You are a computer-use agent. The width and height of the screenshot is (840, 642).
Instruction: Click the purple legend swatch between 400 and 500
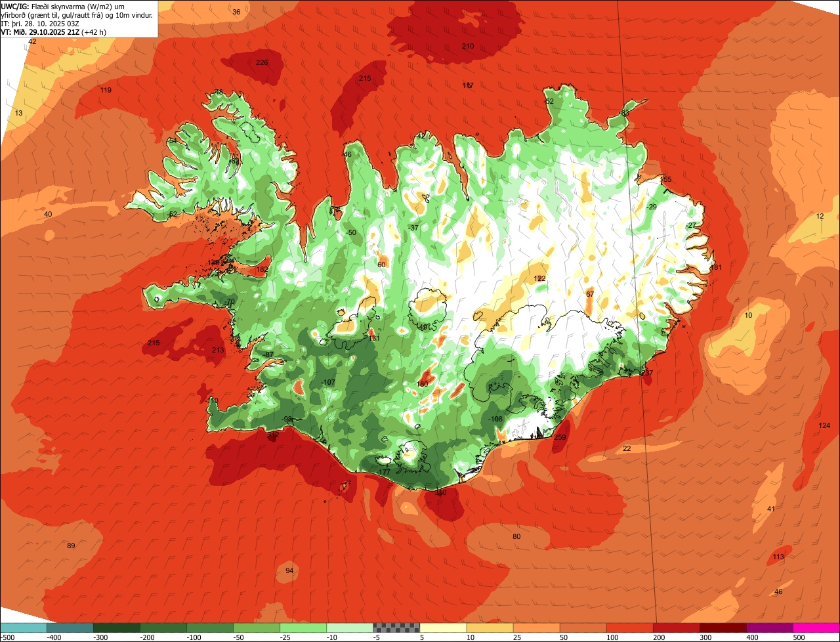click(769, 628)
